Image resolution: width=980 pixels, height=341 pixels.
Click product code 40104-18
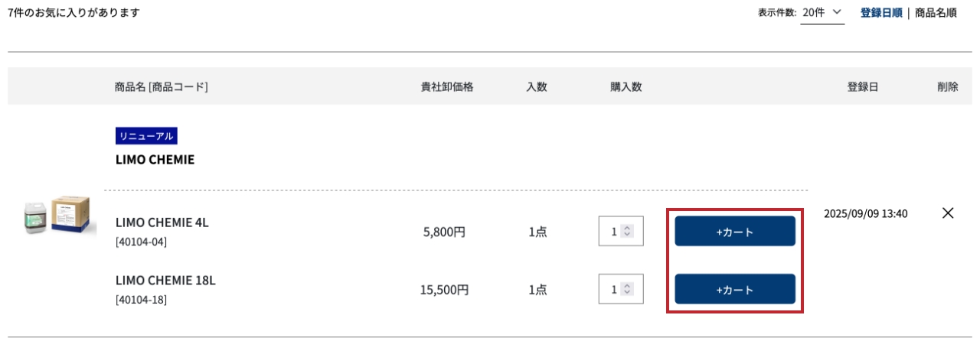pyautogui.click(x=141, y=300)
